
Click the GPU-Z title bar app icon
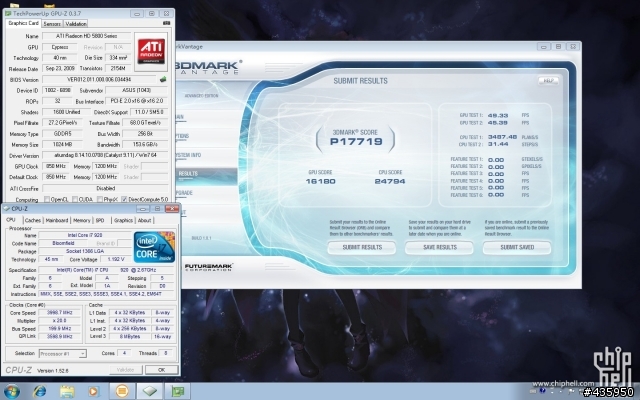pos(8,14)
